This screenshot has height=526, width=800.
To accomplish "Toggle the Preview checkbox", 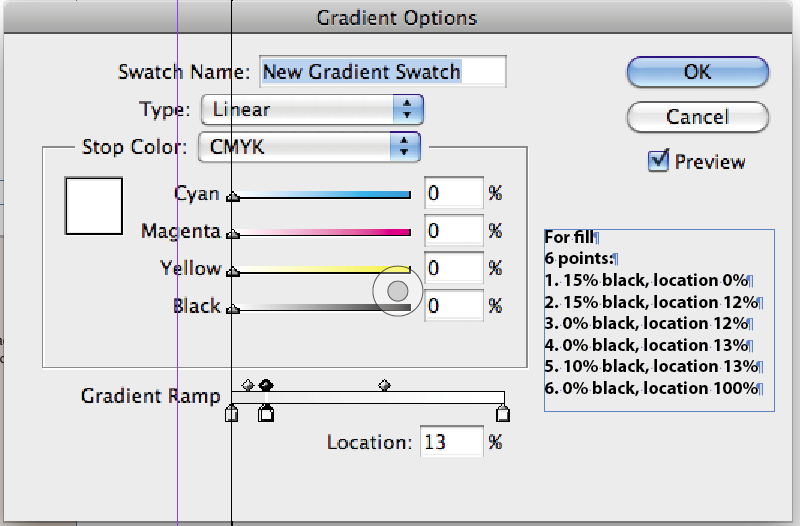I will 658,161.
